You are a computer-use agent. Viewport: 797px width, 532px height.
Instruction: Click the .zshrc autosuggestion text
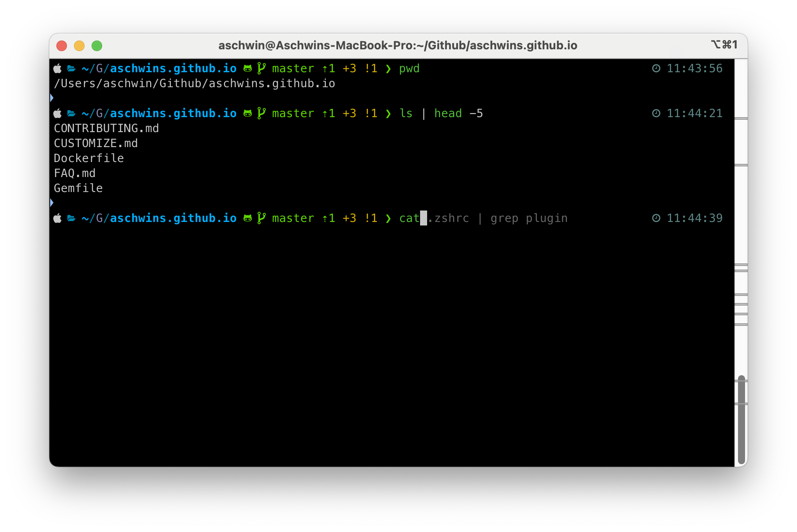pos(448,218)
